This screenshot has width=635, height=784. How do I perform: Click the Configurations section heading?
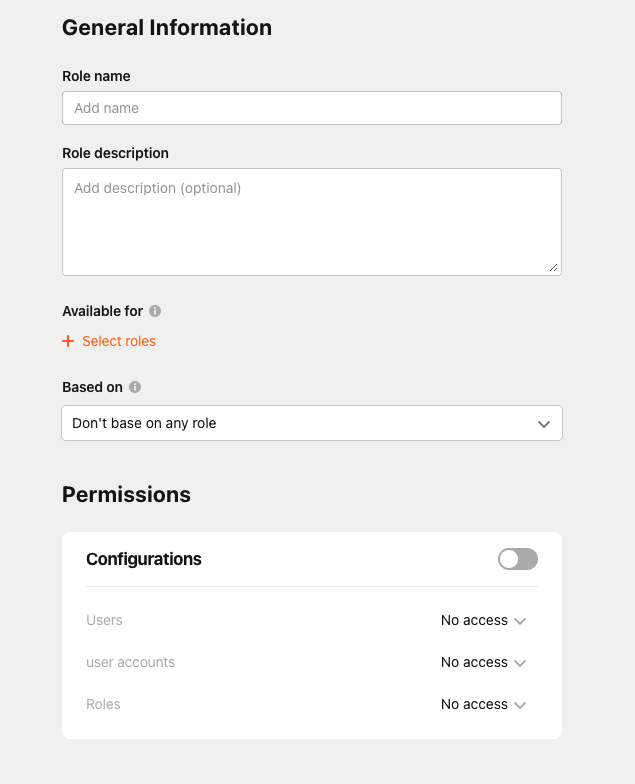pos(144,559)
